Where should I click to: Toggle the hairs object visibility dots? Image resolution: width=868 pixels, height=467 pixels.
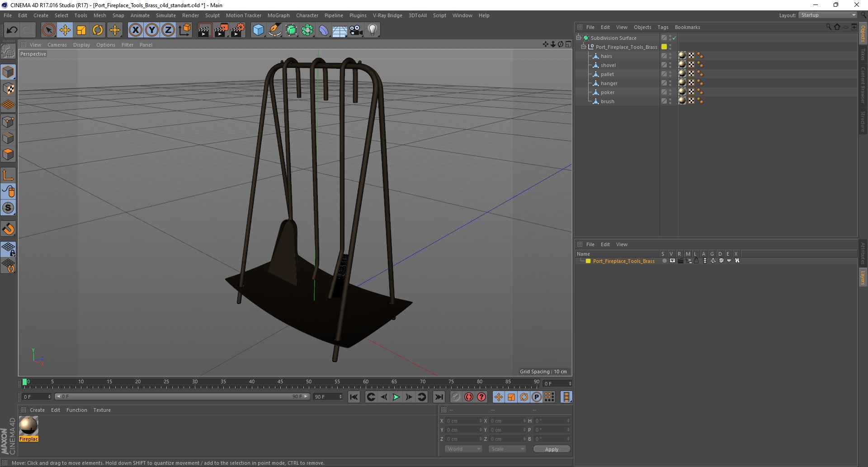point(670,56)
